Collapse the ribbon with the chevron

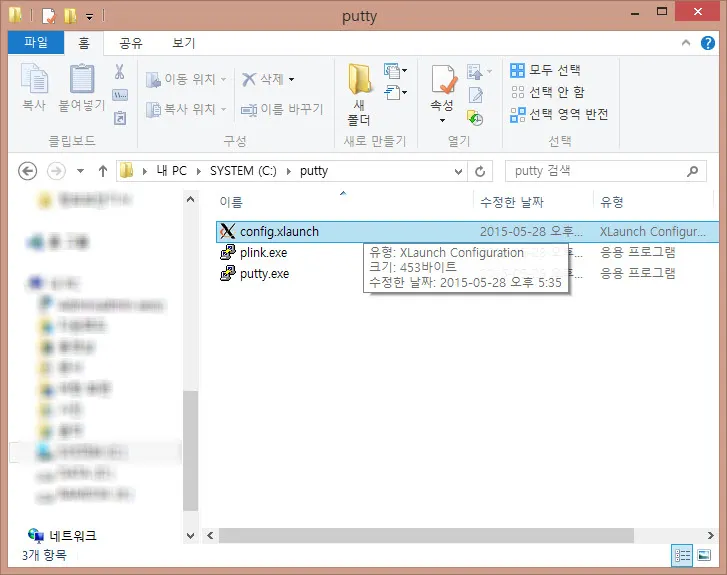(686, 43)
